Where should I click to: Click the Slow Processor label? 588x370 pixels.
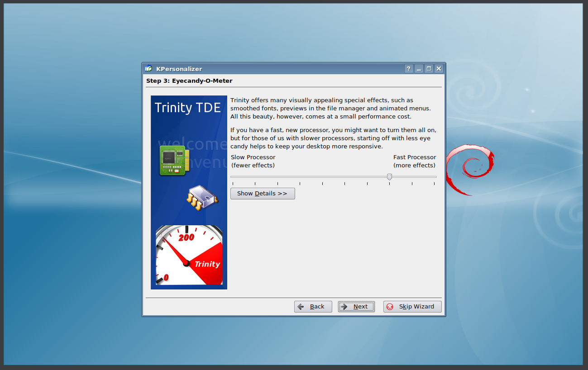[x=253, y=157]
